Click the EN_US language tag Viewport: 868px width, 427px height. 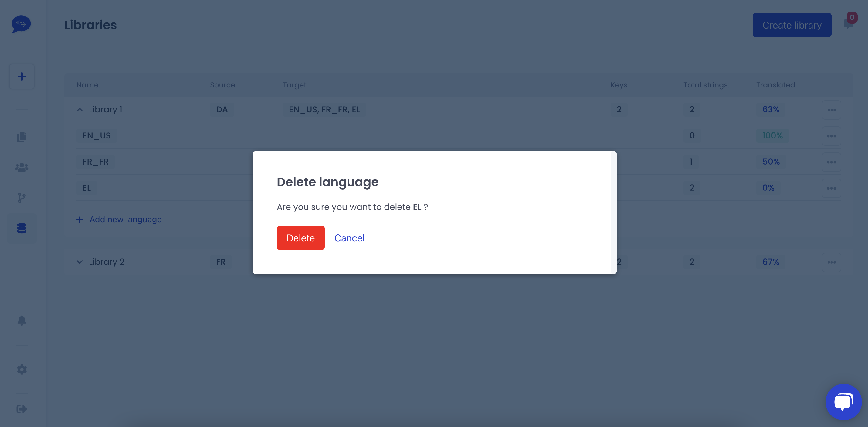pos(97,135)
